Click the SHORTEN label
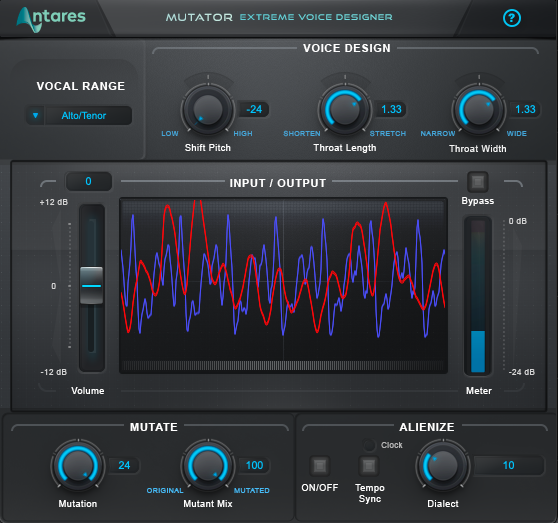The width and height of the screenshot is (558, 523). [302, 133]
